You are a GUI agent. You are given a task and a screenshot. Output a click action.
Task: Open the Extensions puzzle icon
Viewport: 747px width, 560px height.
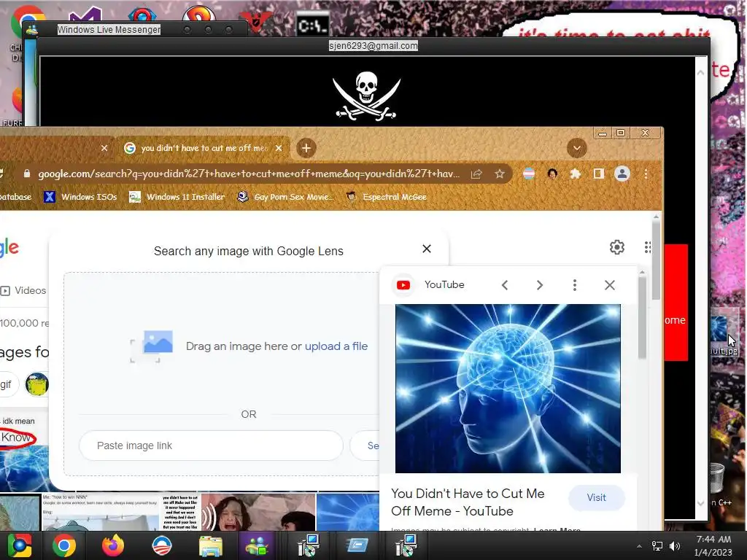(x=576, y=174)
